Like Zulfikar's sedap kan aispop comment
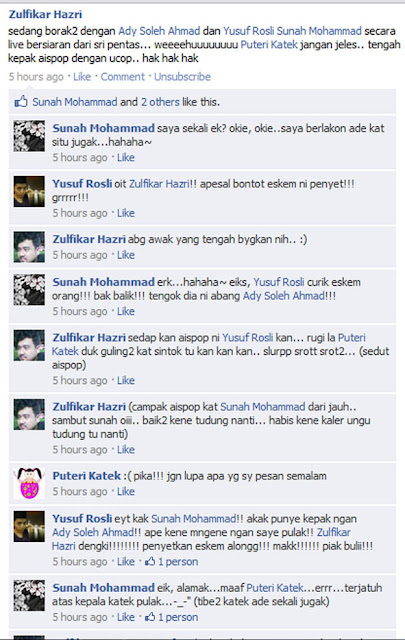This screenshot has width=405, height=640. point(126,380)
